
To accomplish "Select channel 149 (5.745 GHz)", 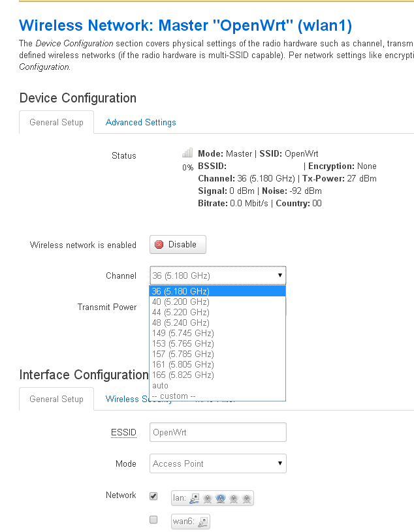I will point(217,333).
